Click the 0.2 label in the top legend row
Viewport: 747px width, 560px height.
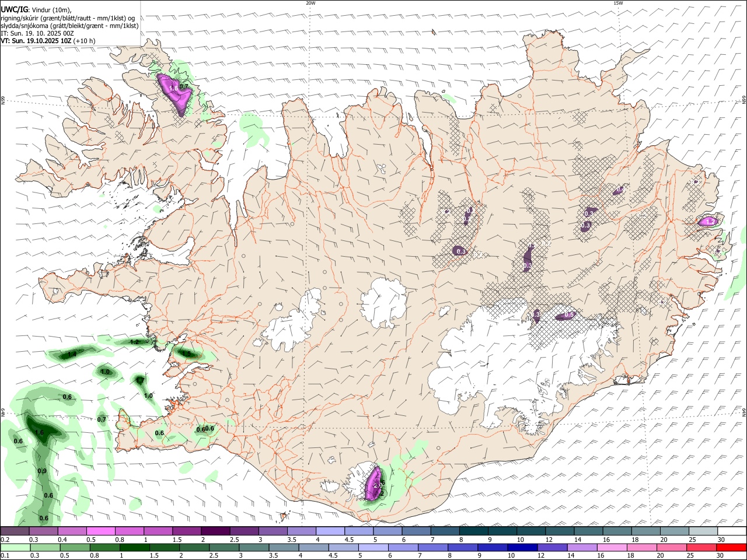pos(5,540)
